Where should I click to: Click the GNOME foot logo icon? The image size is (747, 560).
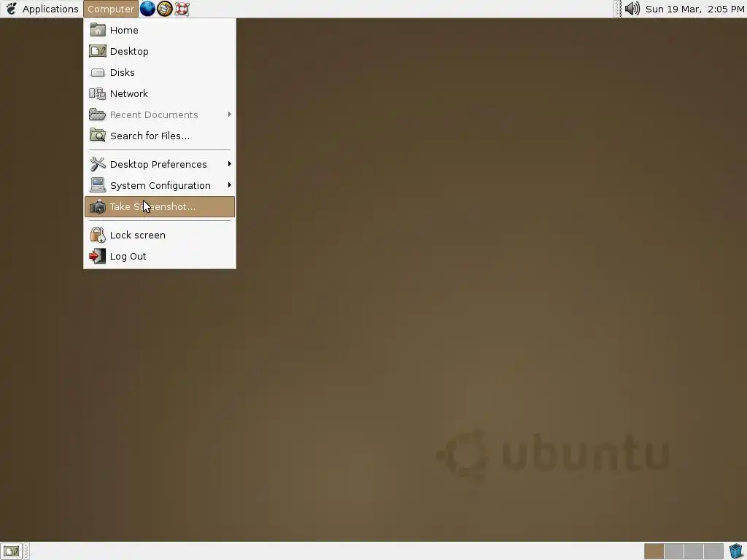point(12,9)
